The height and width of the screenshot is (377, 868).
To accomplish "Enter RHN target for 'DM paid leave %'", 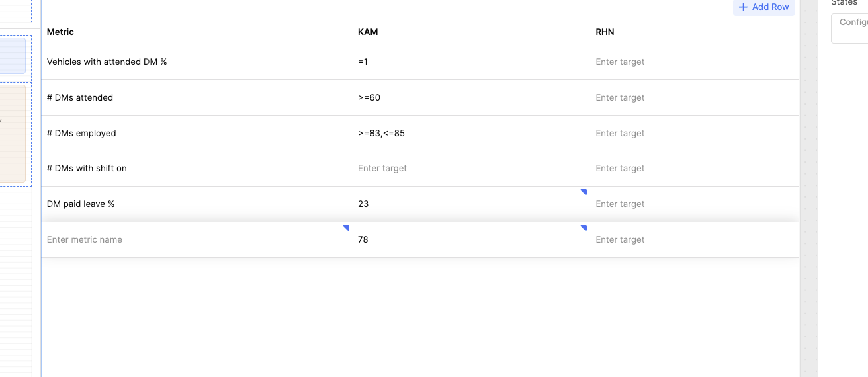I will [x=620, y=204].
